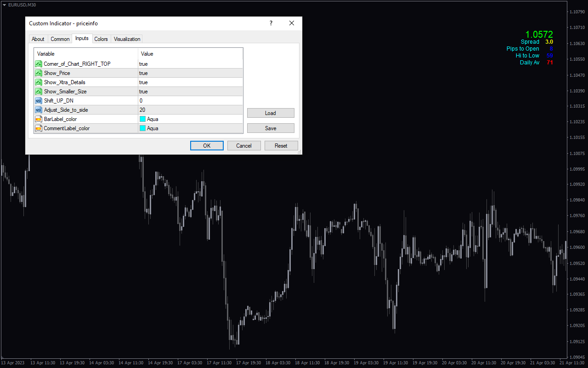Click the 13 Apr 2023 time label
588x368 pixels.
point(13,362)
